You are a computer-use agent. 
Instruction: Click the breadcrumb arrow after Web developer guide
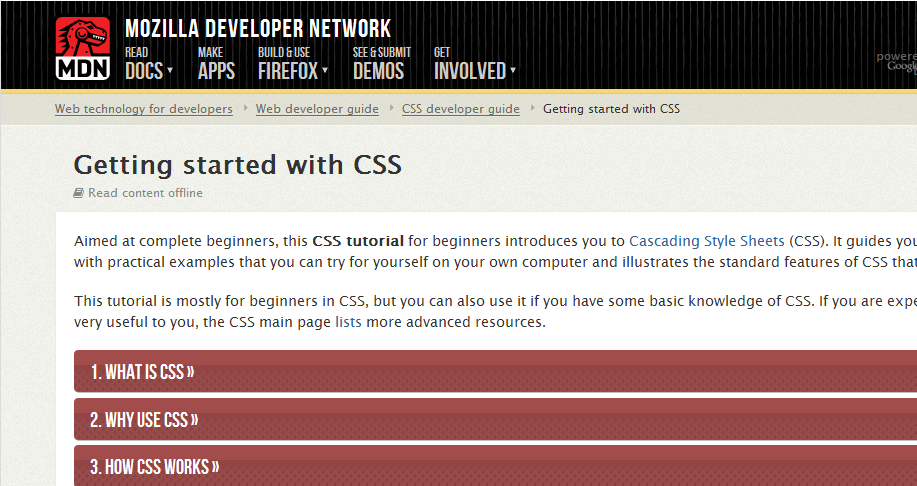390,108
